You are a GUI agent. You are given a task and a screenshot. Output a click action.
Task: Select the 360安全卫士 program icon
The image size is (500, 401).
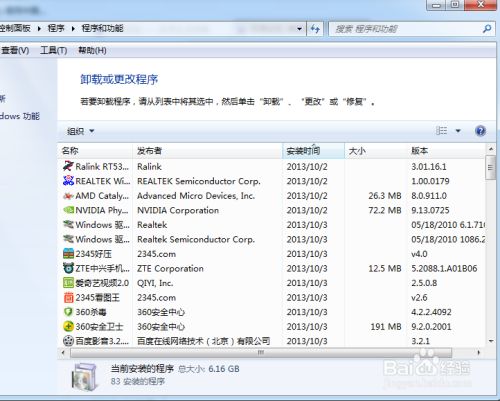click(68, 326)
